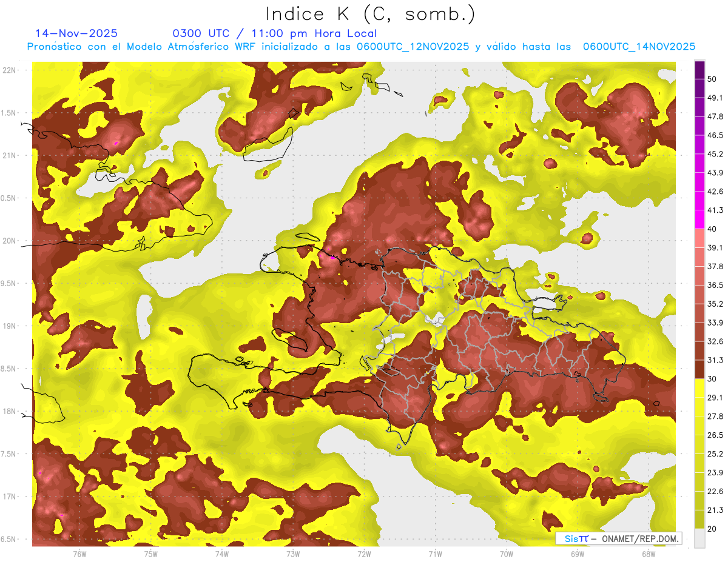The width and height of the screenshot is (728, 562).
Task: Click the valid-until time '0600UTC_14NOV2025'
Action: pyautogui.click(x=639, y=47)
